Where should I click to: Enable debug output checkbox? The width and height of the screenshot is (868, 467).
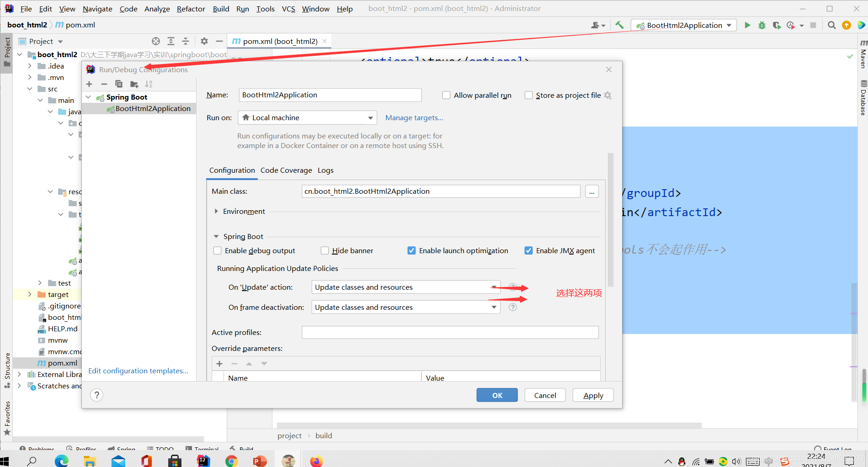tap(218, 250)
